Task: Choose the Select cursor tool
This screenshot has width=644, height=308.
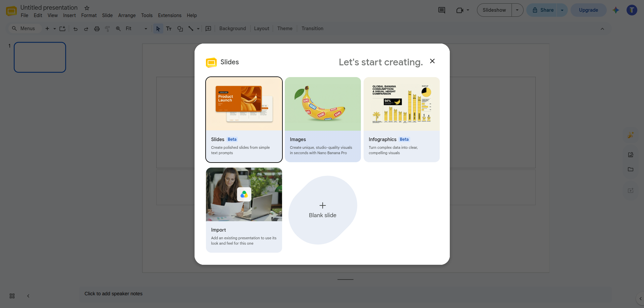Action: tap(158, 28)
